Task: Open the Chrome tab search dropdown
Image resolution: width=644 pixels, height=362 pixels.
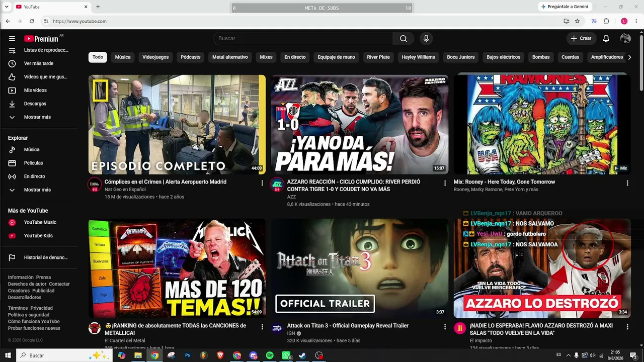Action: (7, 7)
